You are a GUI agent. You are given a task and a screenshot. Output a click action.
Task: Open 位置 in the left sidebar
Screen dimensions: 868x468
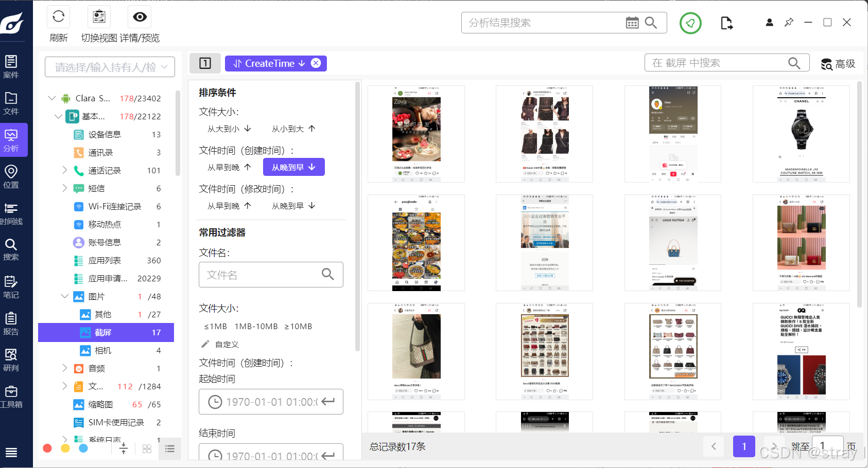[x=11, y=176]
